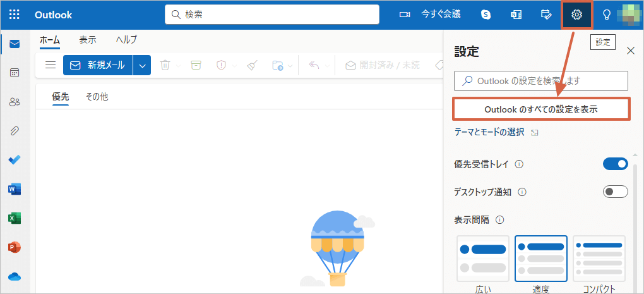
Task: Open the ヘルプ tab
Action: click(126, 40)
